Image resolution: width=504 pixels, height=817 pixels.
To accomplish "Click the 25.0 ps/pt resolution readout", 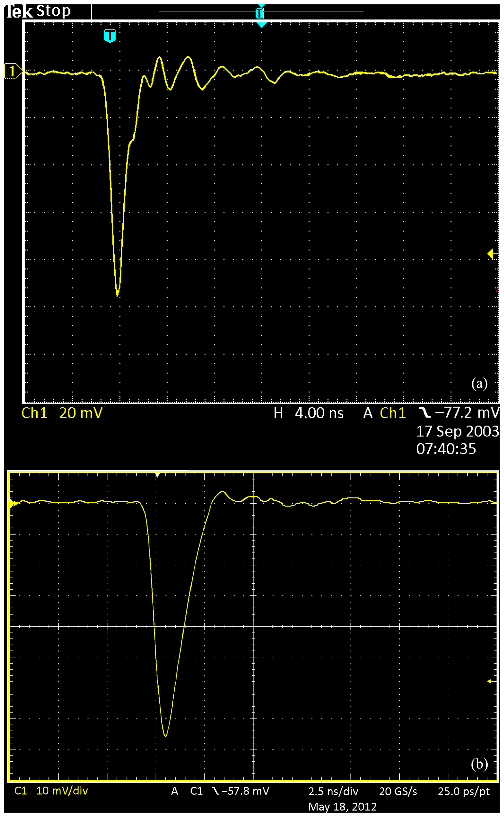I will coord(464,791).
